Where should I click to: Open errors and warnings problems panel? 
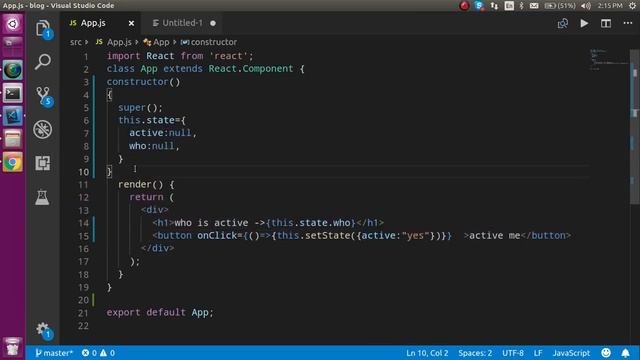point(98,353)
